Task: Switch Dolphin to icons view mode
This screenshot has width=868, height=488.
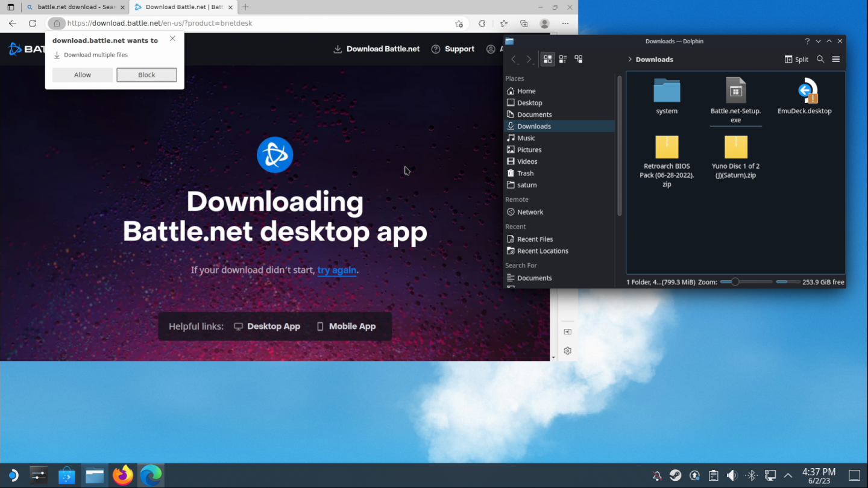Action: (547, 59)
